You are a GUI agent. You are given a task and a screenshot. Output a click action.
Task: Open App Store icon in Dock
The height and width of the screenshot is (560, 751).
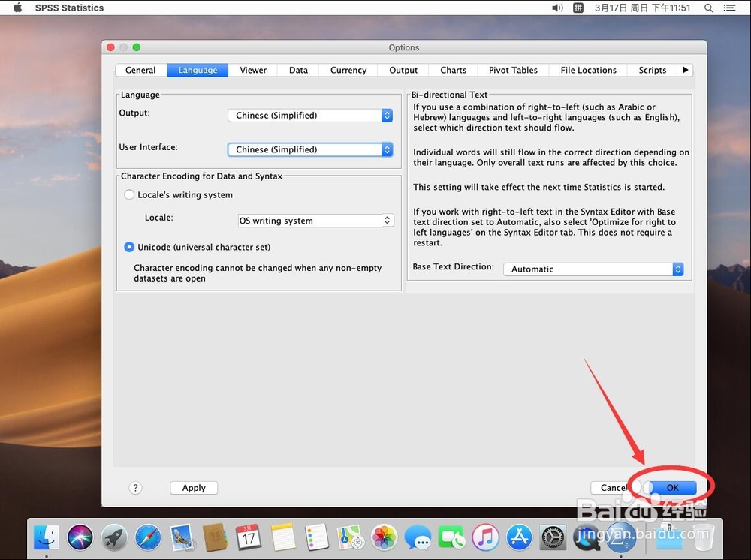click(x=519, y=537)
